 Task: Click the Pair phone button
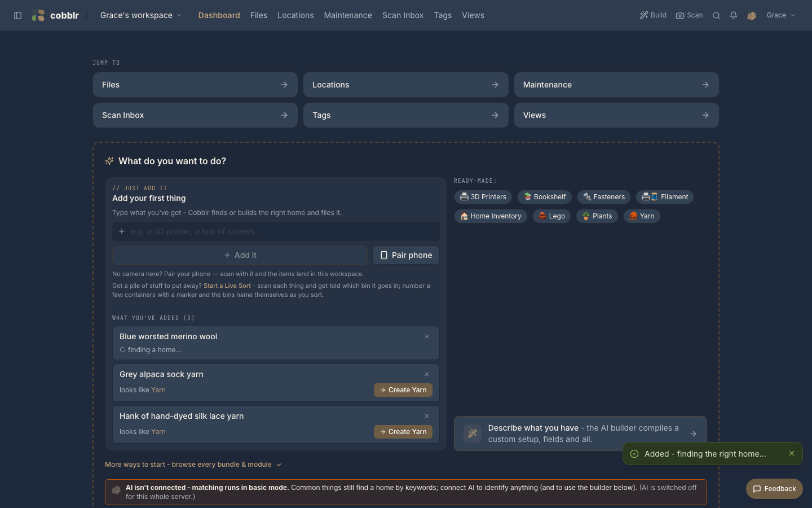coord(406,255)
